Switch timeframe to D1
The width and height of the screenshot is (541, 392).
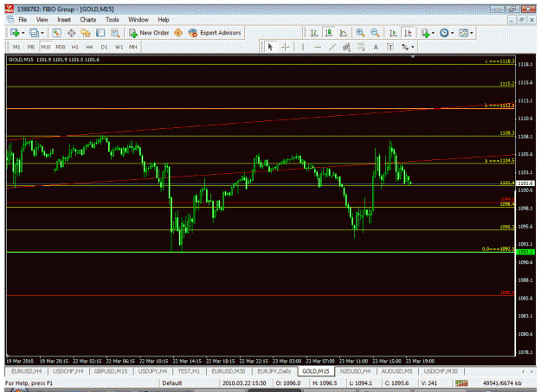coord(104,47)
